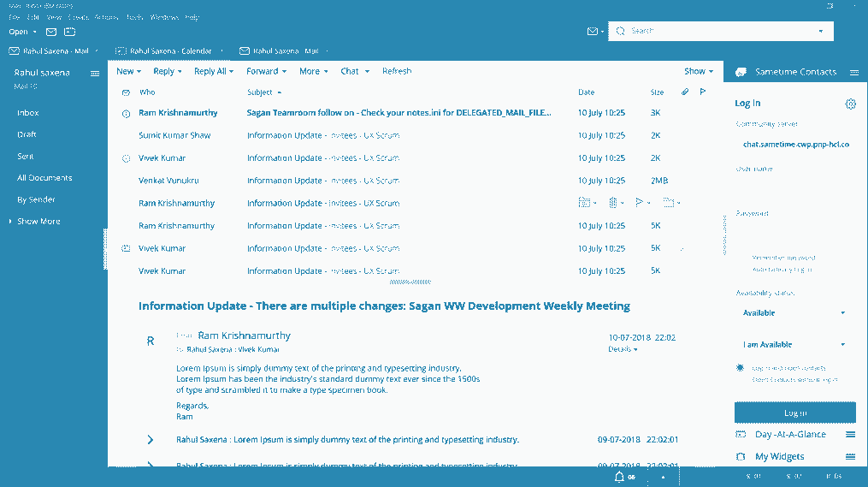Click the notification bell in status bar

tap(619, 477)
